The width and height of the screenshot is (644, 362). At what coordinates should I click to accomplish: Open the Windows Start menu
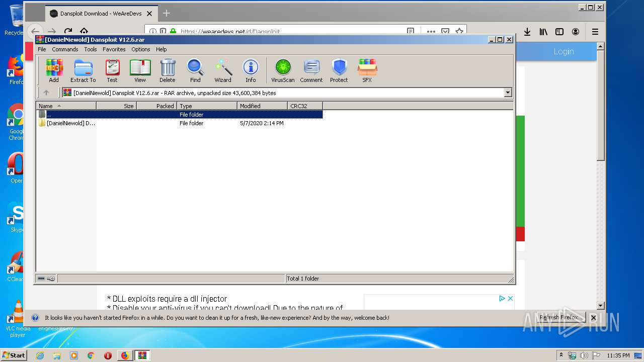[x=14, y=355]
